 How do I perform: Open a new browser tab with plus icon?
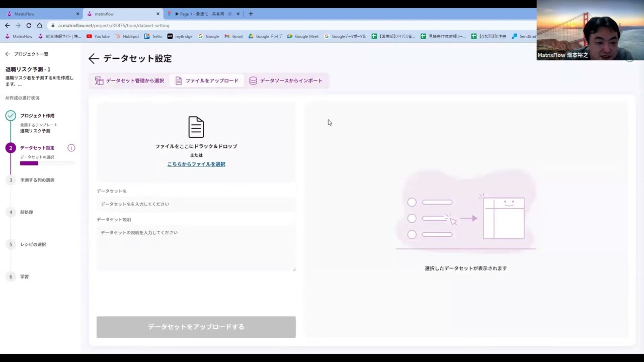[251, 14]
